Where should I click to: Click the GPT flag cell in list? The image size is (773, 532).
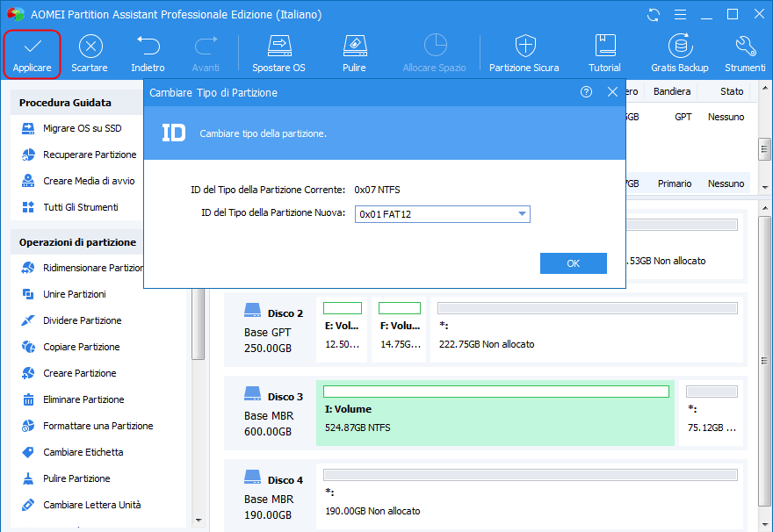683,118
